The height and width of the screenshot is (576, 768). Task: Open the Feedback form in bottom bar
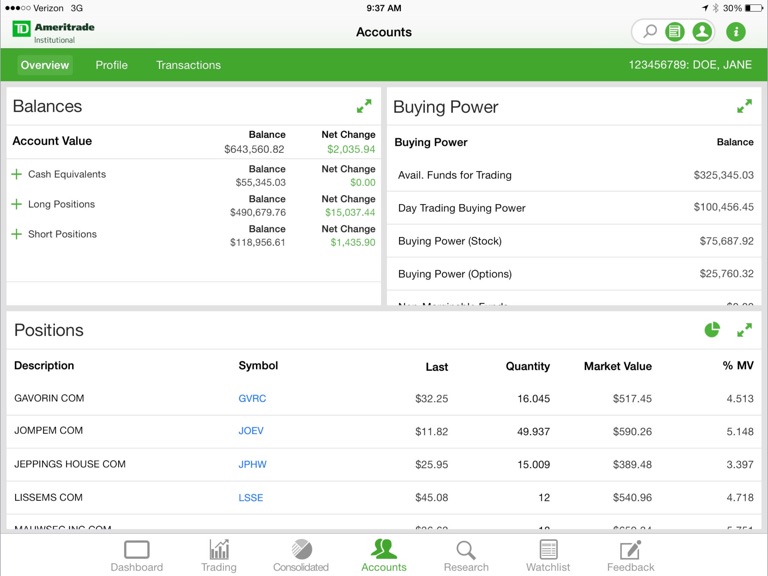click(x=630, y=556)
